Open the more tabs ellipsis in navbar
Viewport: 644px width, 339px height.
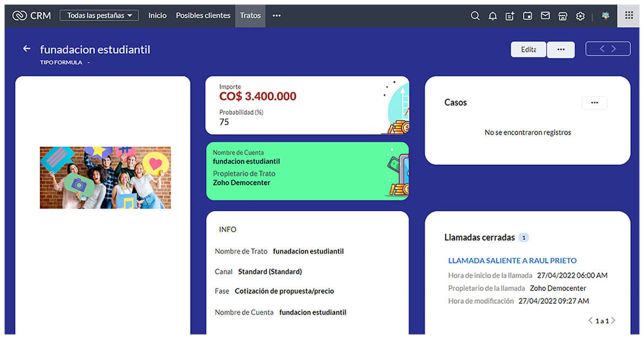(x=277, y=15)
